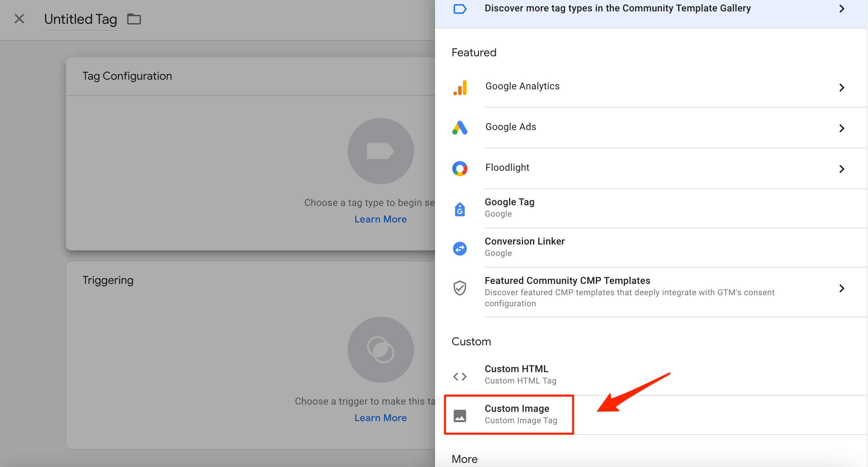
Task: Choose the Google Tag option
Action: tap(510, 202)
